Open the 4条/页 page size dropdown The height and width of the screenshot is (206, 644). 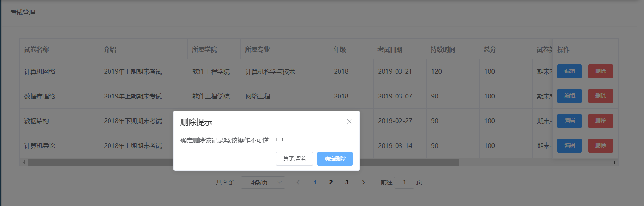263,182
